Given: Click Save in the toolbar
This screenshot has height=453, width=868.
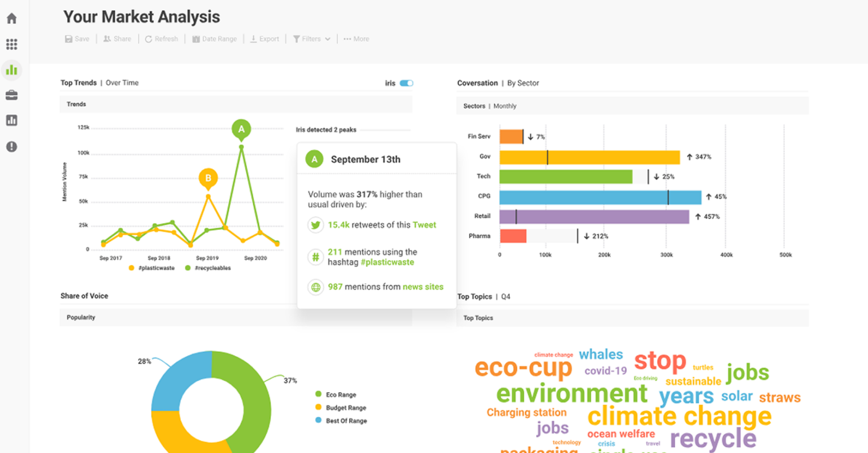Looking at the screenshot, I should (77, 39).
